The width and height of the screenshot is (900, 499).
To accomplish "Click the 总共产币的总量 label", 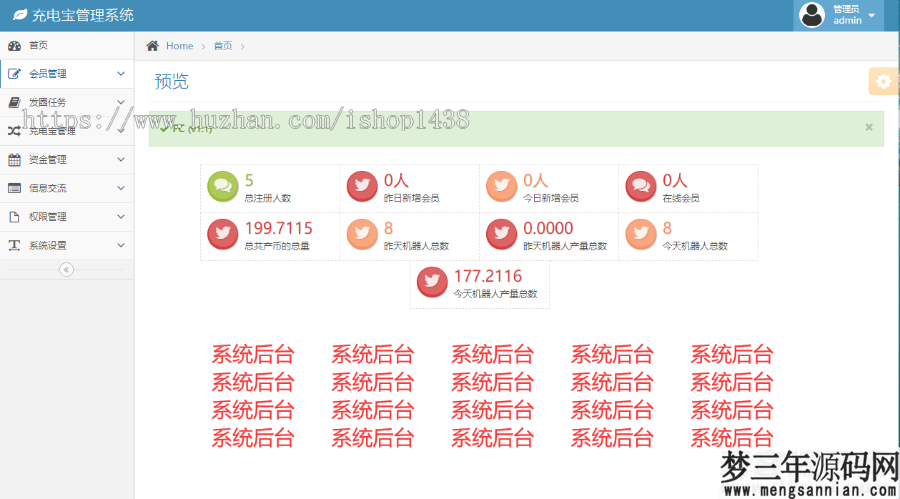I will (x=277, y=246).
